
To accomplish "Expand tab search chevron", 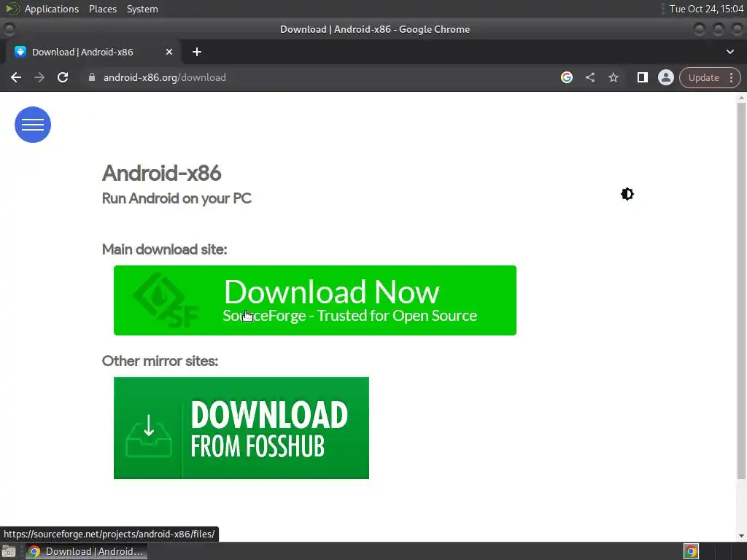I will tap(729, 52).
